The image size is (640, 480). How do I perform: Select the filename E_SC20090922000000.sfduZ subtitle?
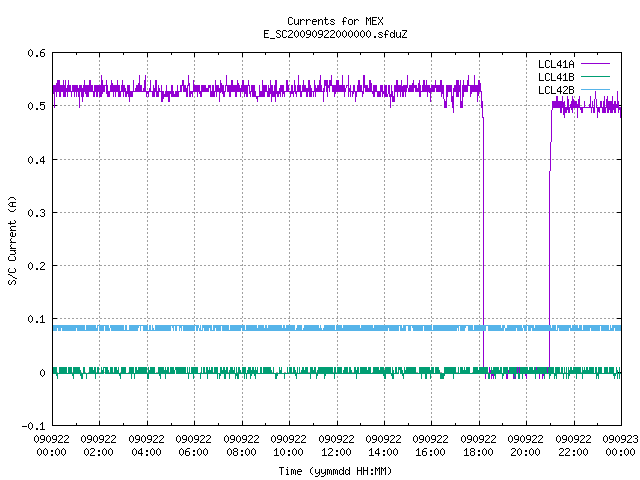[x=335, y=34]
